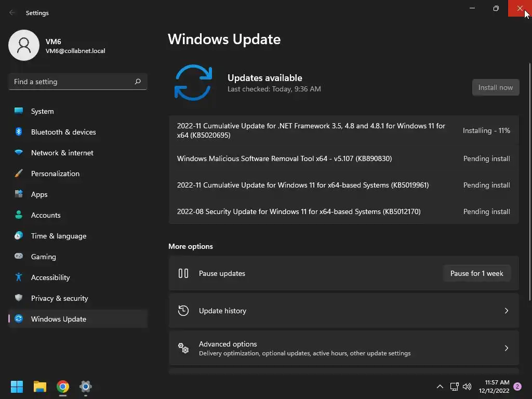
Task: Click the Gaming controller icon
Action: (x=19, y=256)
